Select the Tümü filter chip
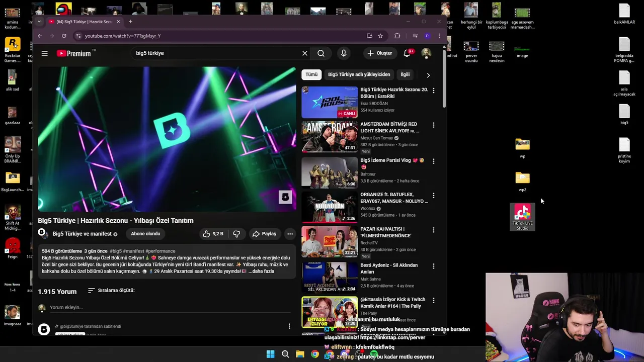The image size is (644, 362). click(311, 74)
